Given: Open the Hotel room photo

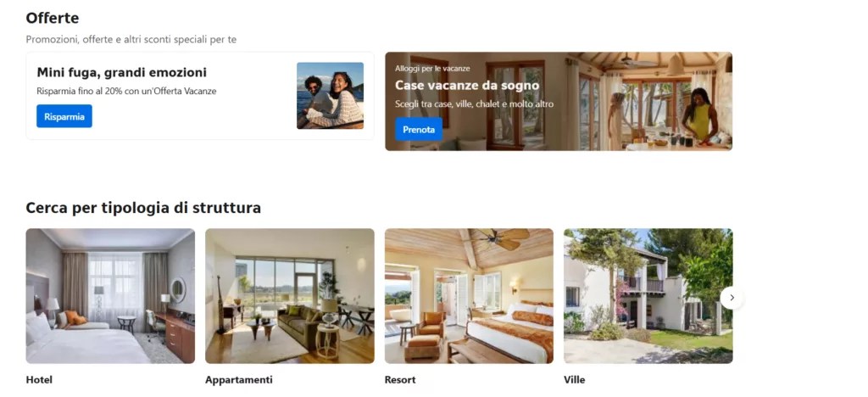Looking at the screenshot, I should point(110,296).
